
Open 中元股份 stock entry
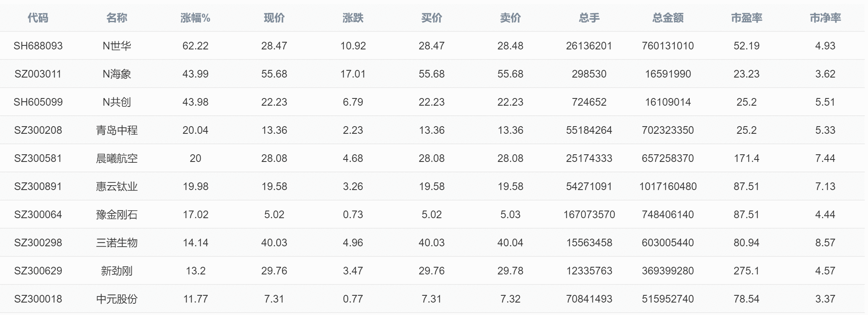[116, 299]
